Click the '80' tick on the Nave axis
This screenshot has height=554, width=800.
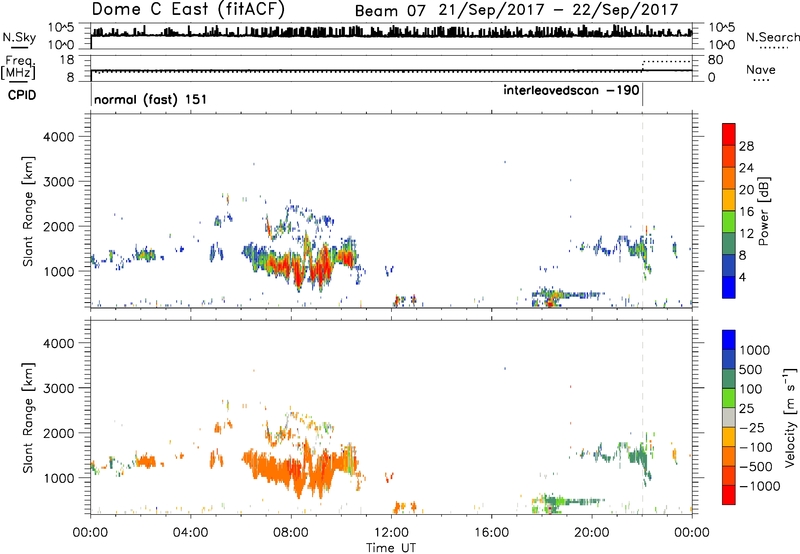coord(716,60)
